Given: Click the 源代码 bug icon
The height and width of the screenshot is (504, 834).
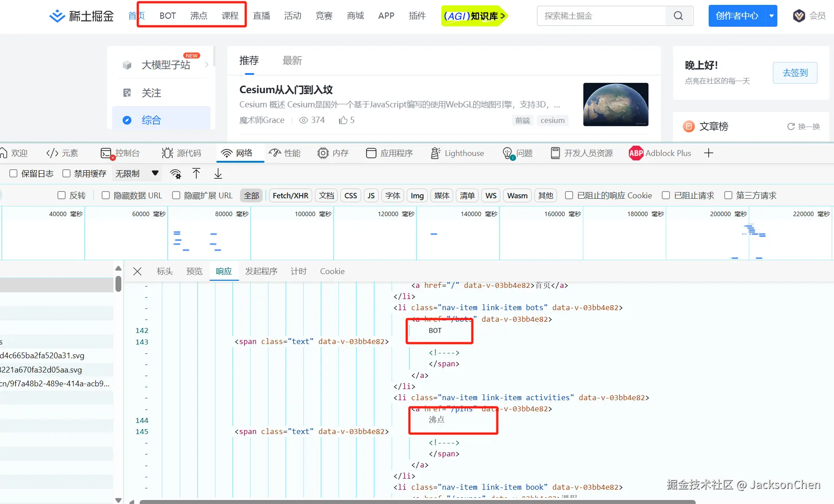Looking at the screenshot, I should [x=167, y=153].
